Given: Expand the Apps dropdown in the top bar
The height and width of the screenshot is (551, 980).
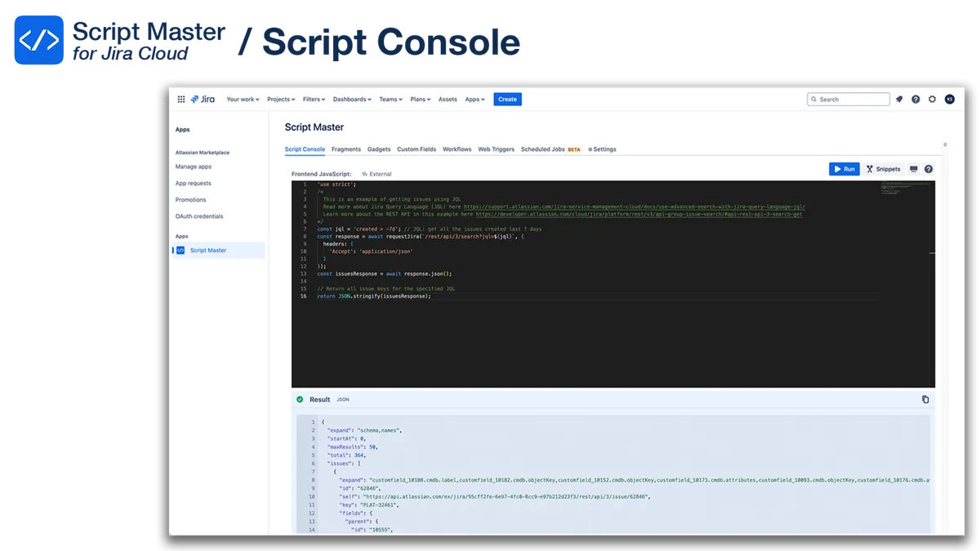Looking at the screenshot, I should pos(474,99).
